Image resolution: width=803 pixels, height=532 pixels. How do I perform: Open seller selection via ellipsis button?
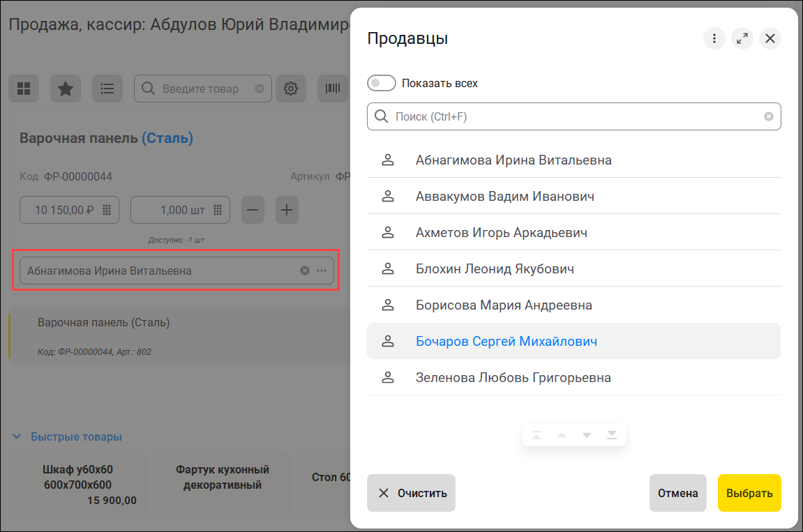click(x=322, y=271)
